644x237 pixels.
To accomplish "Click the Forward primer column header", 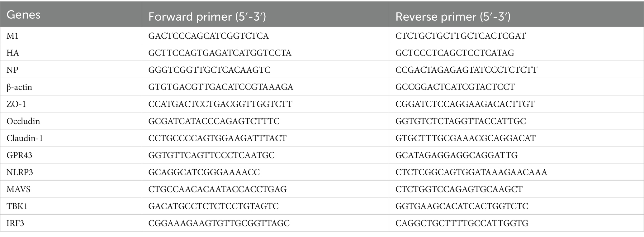I will point(207,17).
